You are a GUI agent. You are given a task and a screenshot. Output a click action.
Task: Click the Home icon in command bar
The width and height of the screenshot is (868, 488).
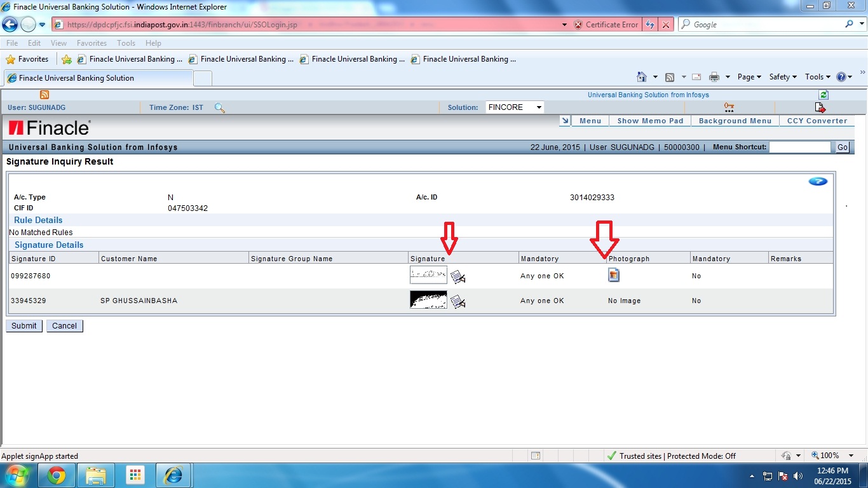[x=642, y=77]
